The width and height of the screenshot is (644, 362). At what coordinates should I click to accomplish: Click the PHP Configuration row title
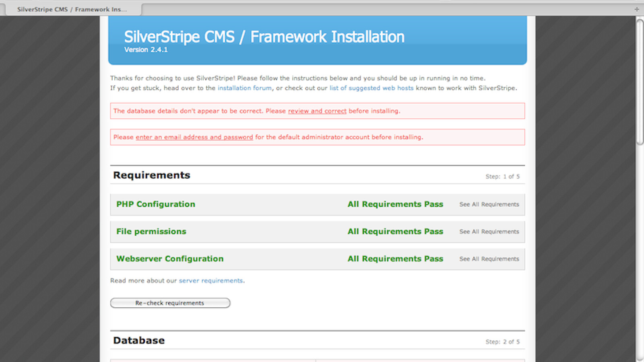tap(155, 204)
